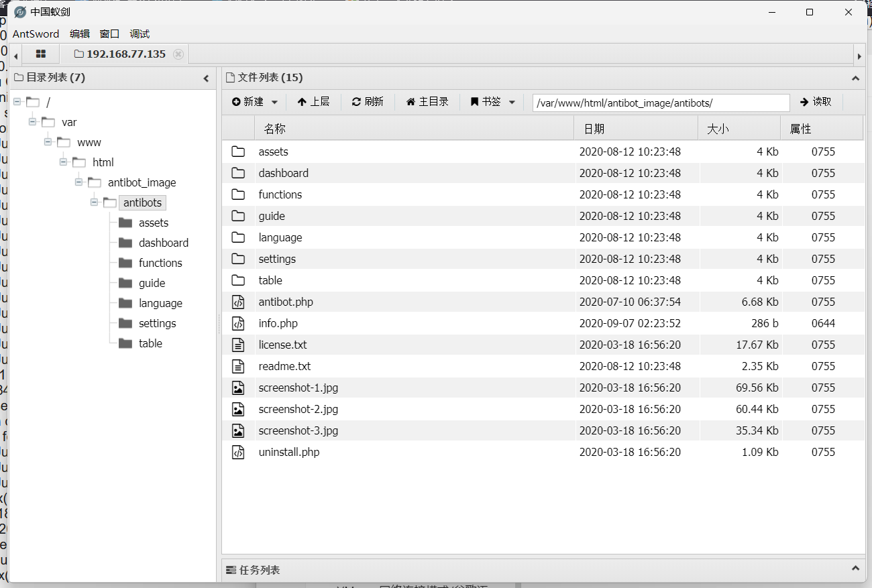Collapse the var tree node
Screen dimensions: 872x588
[x=33, y=122]
